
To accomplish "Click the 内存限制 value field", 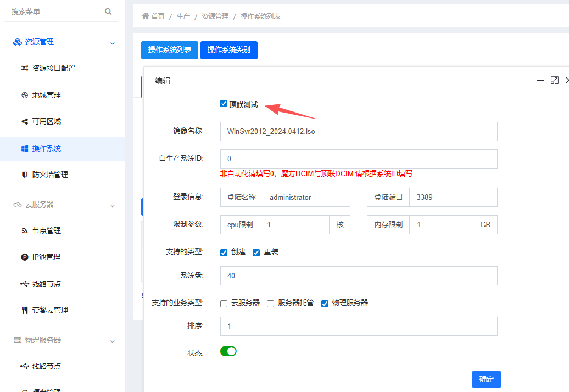I will 441,225.
